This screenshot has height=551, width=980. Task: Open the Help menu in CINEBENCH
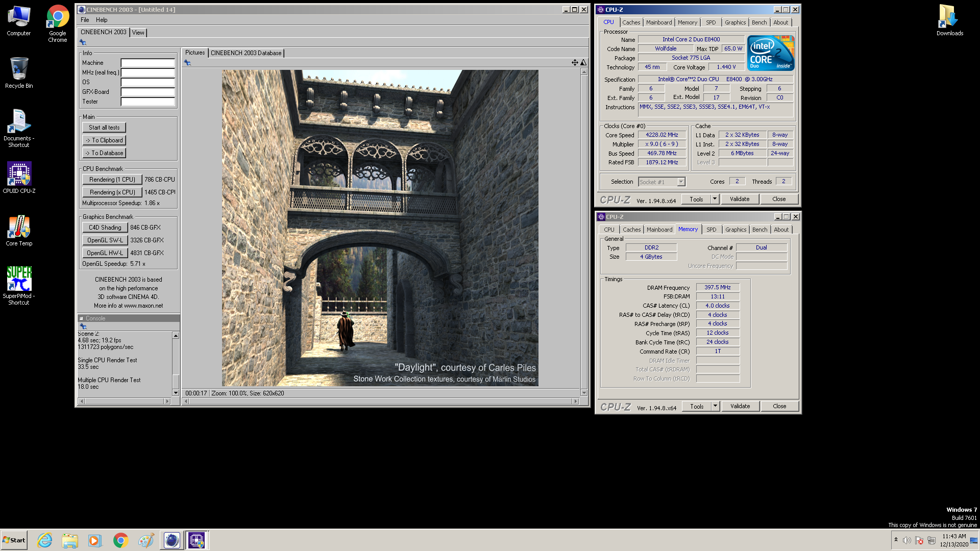tap(102, 20)
